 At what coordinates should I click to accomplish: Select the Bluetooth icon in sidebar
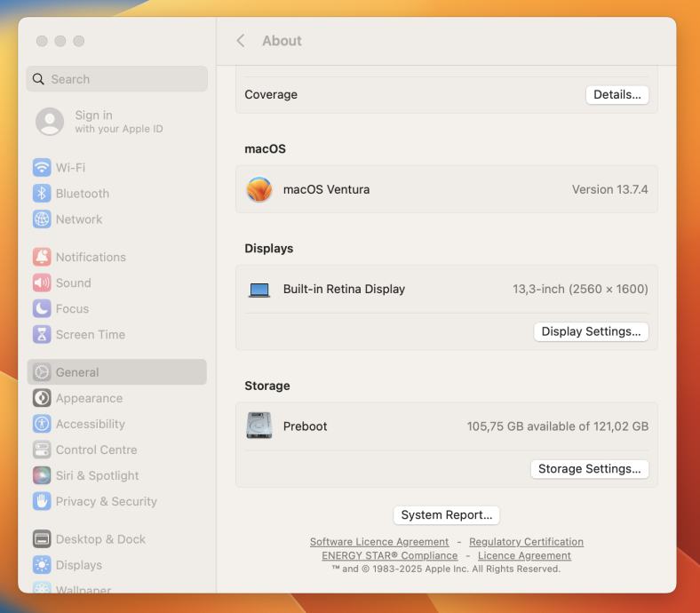[42, 194]
